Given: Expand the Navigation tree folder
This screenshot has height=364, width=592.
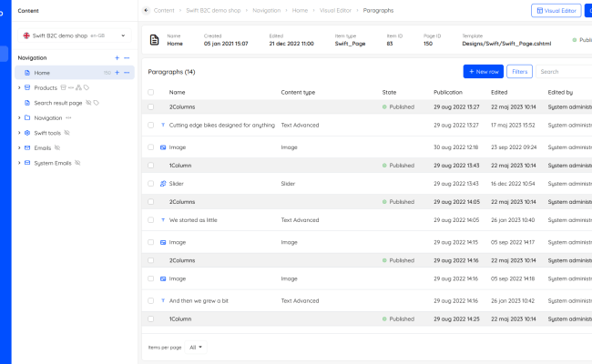Looking at the screenshot, I should tap(19, 117).
